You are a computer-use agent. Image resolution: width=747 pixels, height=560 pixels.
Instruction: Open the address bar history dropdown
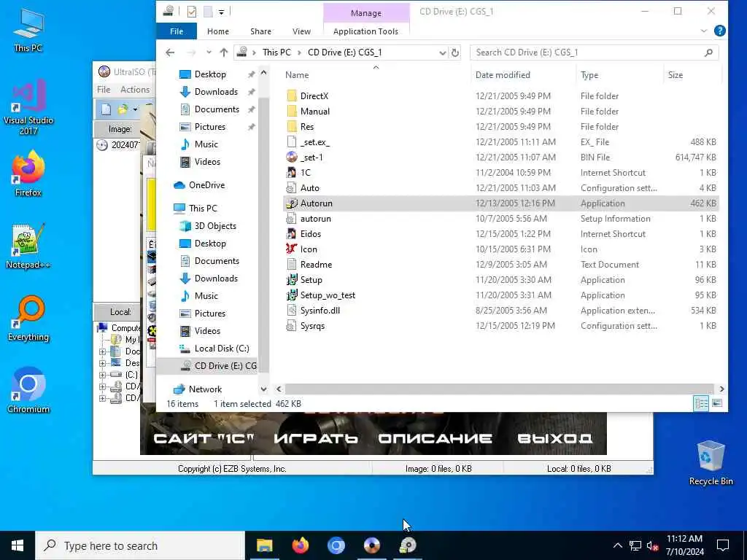tap(443, 52)
